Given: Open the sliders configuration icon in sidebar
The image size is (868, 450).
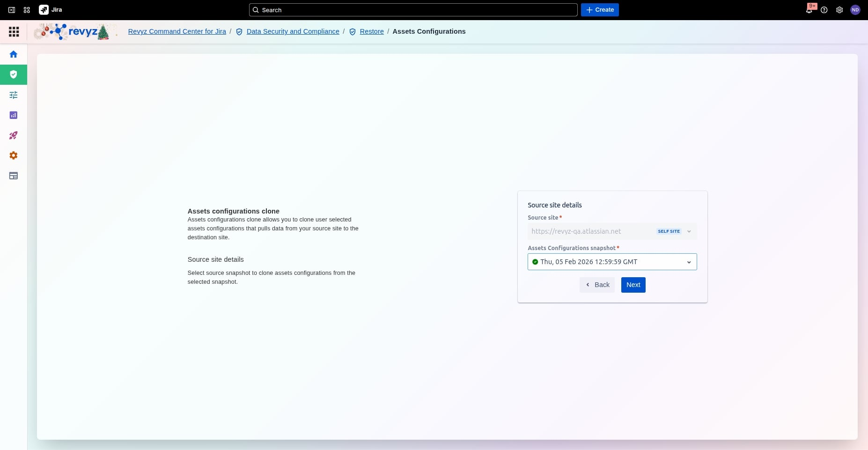Looking at the screenshot, I should point(14,95).
